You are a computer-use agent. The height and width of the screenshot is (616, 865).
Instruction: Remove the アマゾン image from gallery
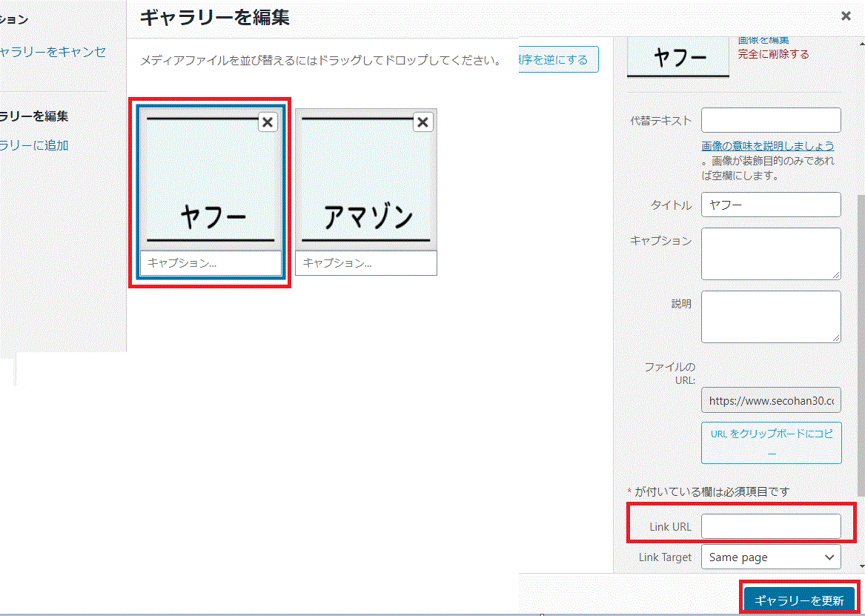pyautogui.click(x=423, y=122)
